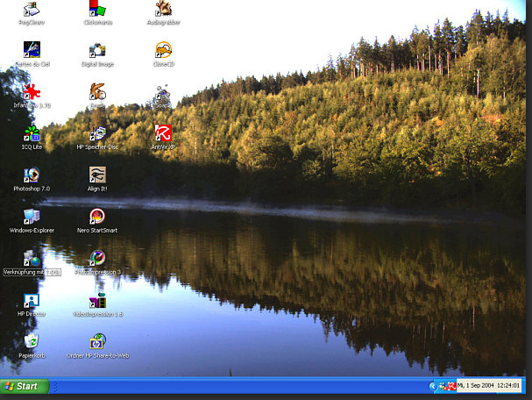Click the Digital Image desktop shortcut

(x=97, y=50)
